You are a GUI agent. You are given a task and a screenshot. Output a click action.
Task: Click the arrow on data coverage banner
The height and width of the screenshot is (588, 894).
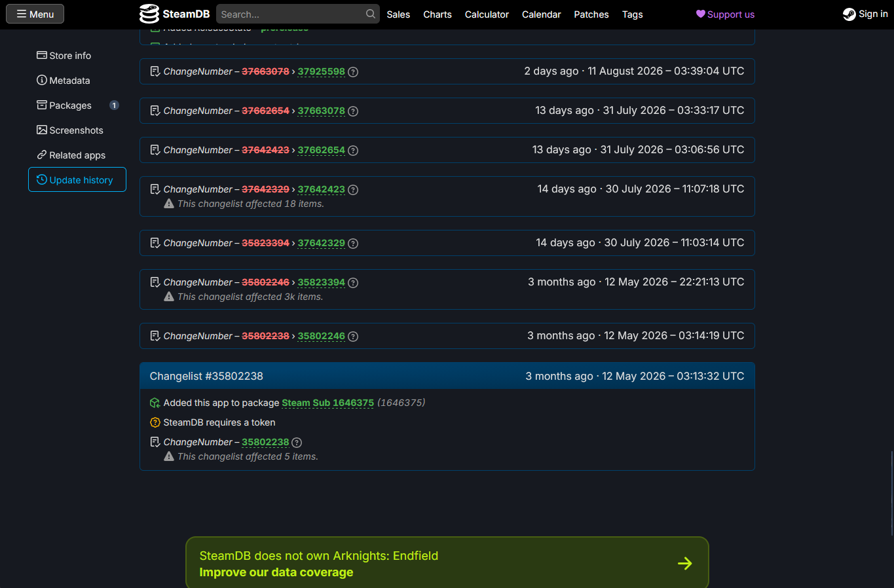[x=685, y=563]
